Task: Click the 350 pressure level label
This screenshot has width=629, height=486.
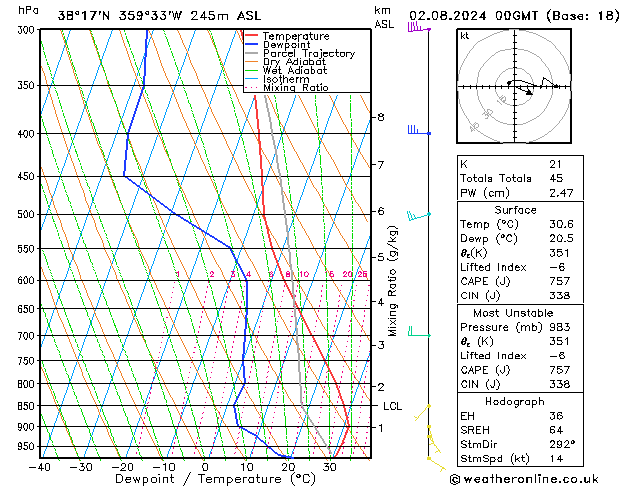Action: click(28, 85)
